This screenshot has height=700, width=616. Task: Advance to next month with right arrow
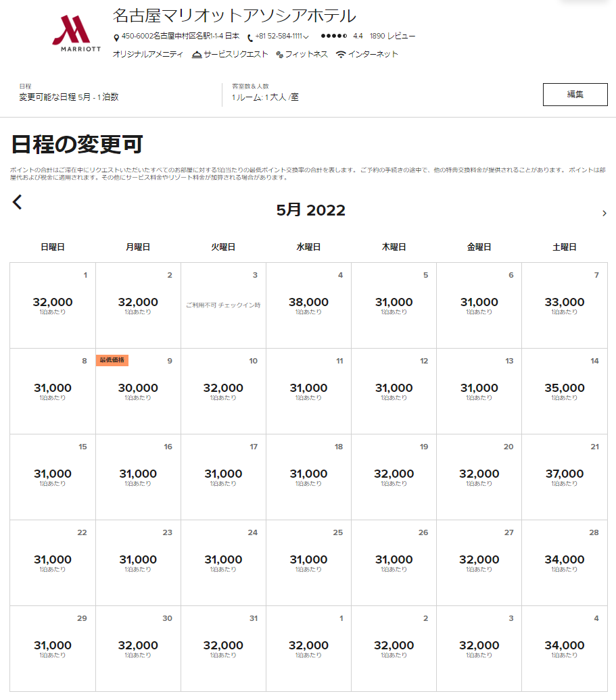[604, 214]
